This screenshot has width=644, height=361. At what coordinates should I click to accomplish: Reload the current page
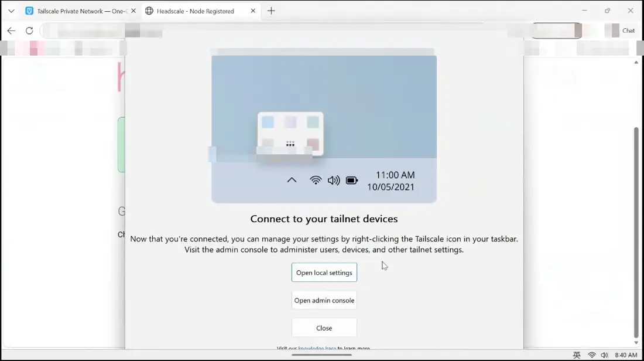tap(29, 30)
